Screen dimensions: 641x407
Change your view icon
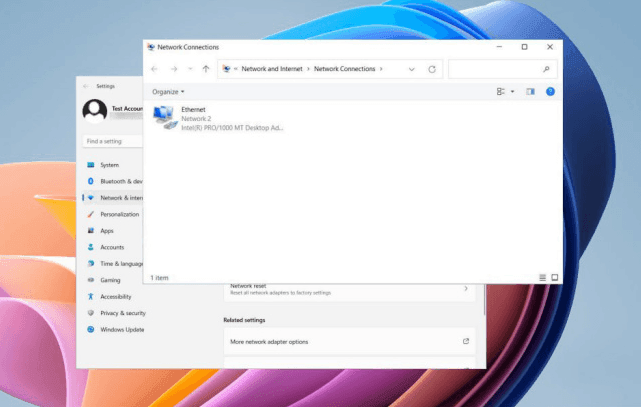(x=500, y=92)
